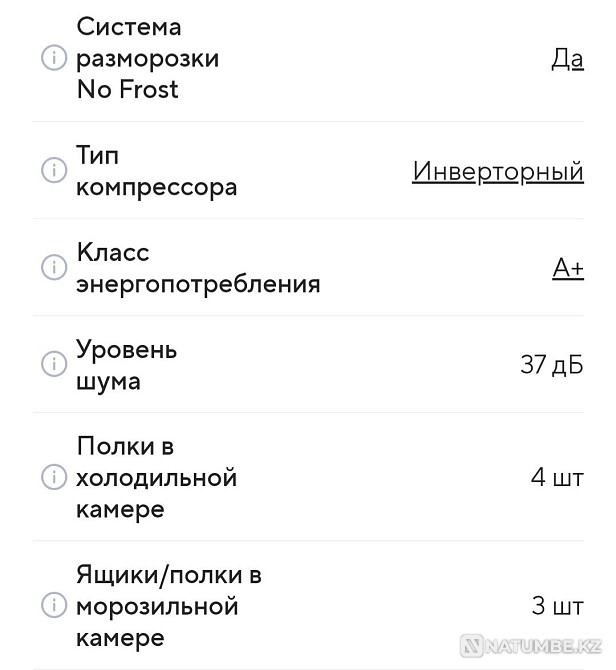Image resolution: width=616 pixels, height=670 pixels.
Task: Click the Уровень шума label
Action: [x=127, y=365]
